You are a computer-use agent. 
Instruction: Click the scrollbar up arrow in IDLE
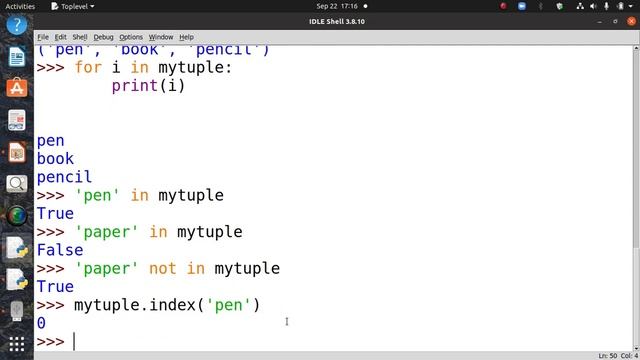click(x=636, y=48)
